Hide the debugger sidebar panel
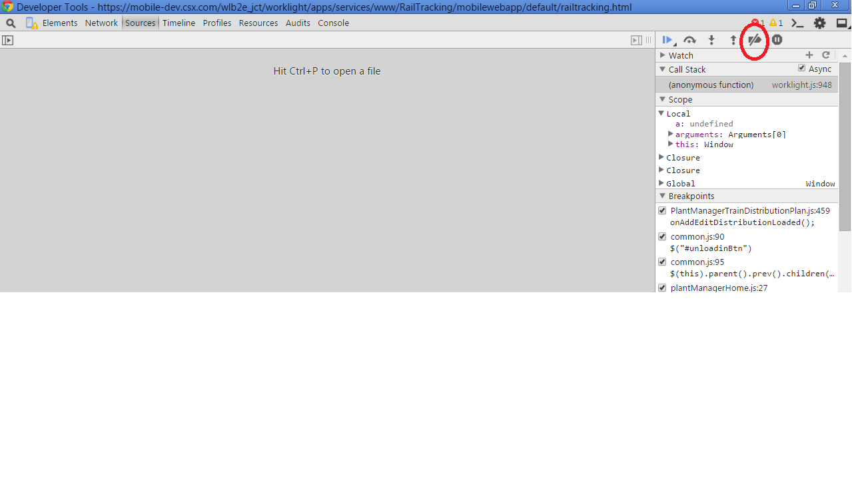 coord(636,40)
